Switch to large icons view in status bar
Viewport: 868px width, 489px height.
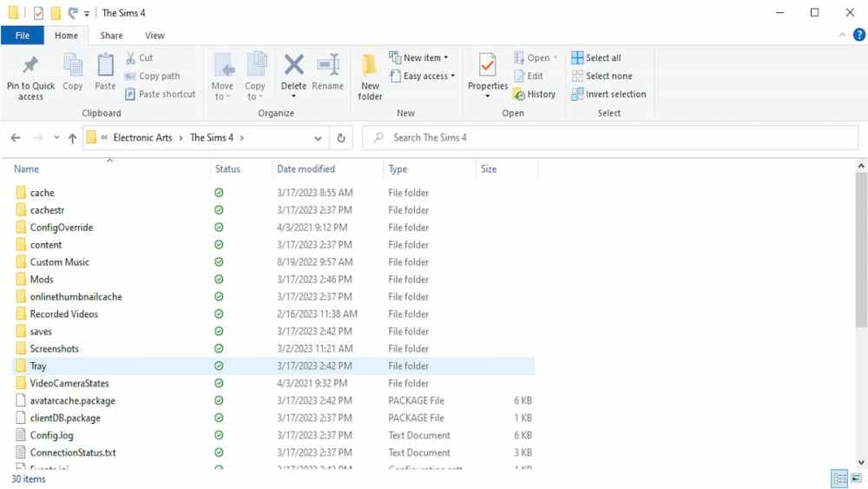[x=855, y=479]
